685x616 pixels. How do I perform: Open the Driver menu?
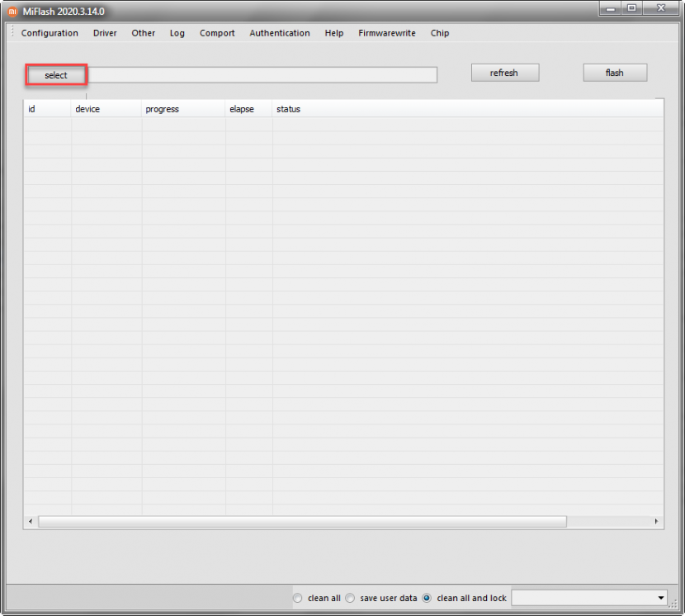(105, 33)
